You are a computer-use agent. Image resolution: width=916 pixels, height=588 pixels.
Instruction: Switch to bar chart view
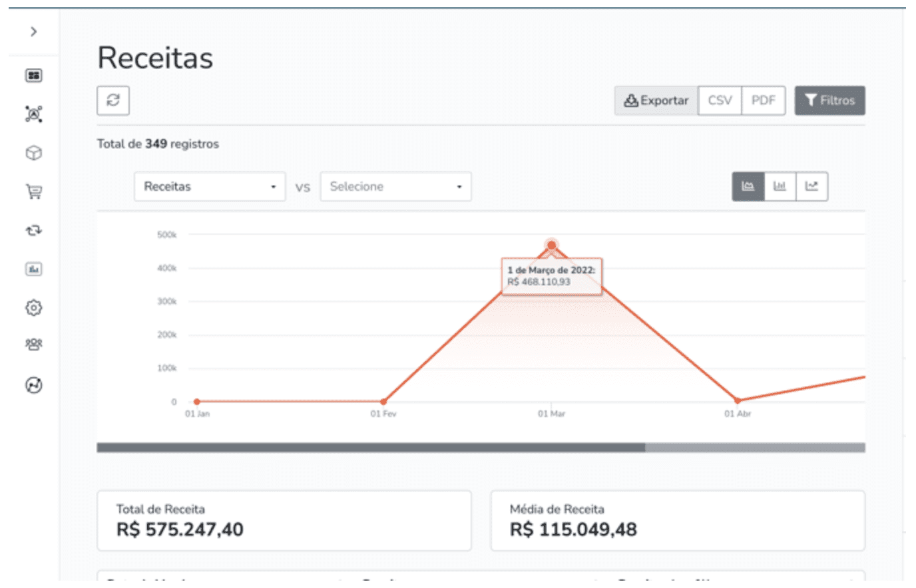(x=780, y=186)
